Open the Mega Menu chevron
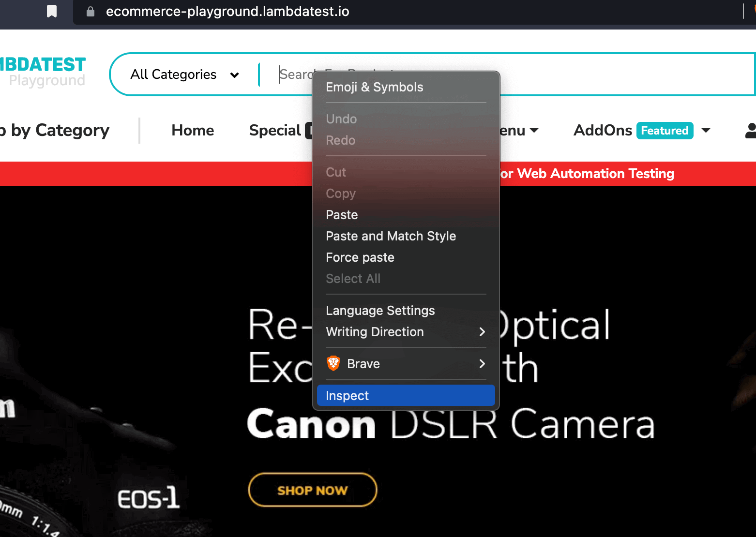Image resolution: width=756 pixels, height=537 pixels. pos(535,131)
